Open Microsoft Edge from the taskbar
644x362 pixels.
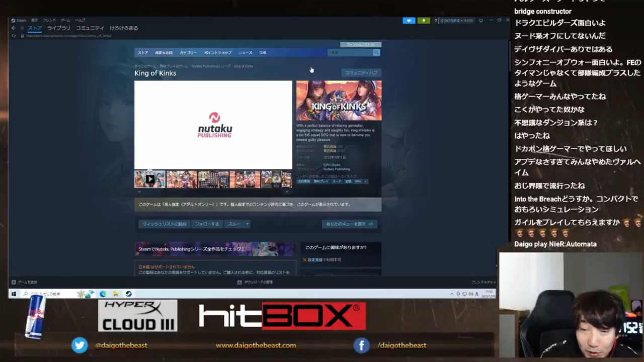[x=103, y=294]
